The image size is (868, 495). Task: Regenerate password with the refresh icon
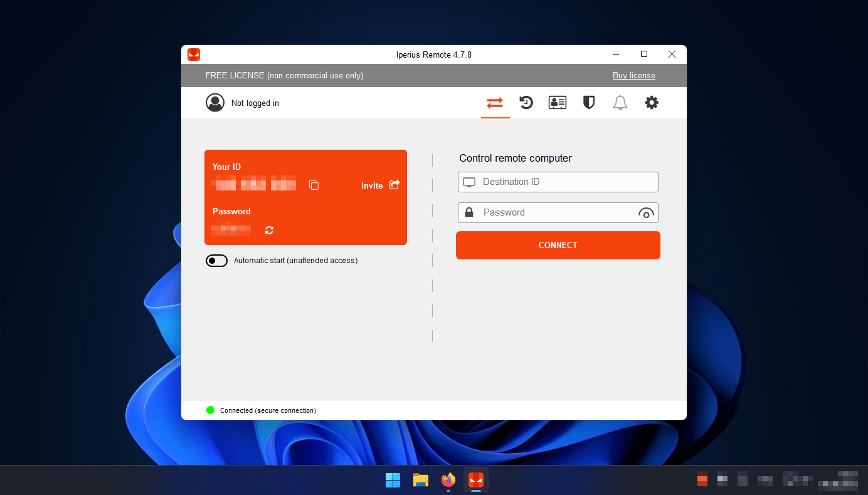269,230
